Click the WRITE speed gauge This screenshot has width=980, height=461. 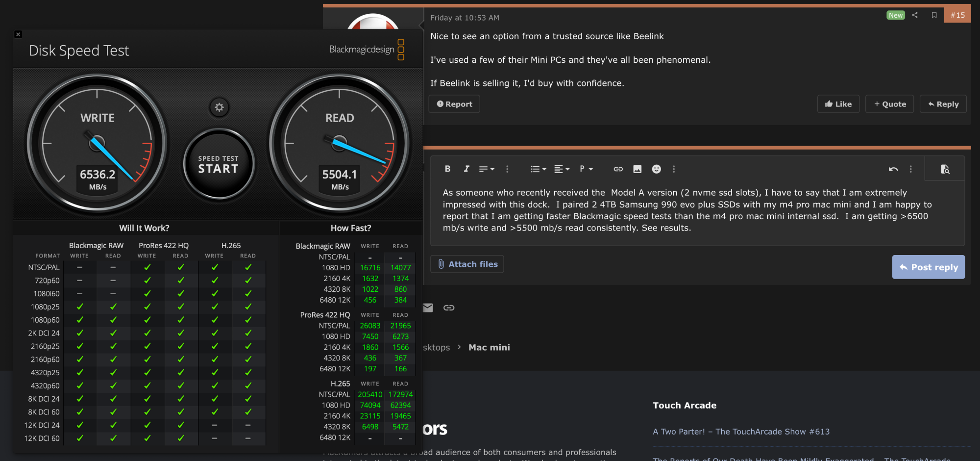(x=97, y=143)
